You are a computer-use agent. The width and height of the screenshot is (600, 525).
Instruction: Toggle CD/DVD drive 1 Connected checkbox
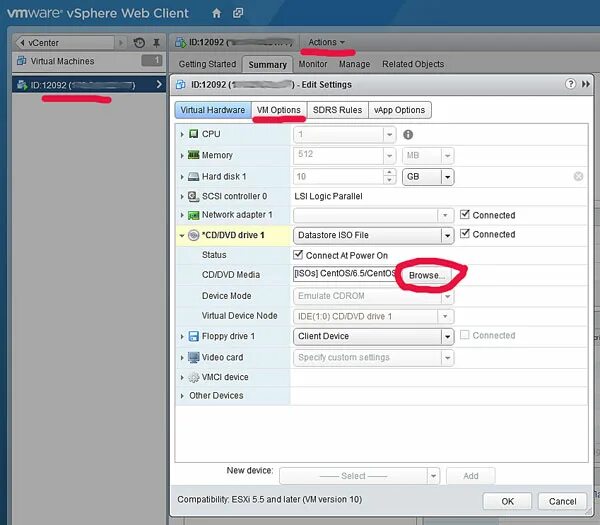[465, 233]
